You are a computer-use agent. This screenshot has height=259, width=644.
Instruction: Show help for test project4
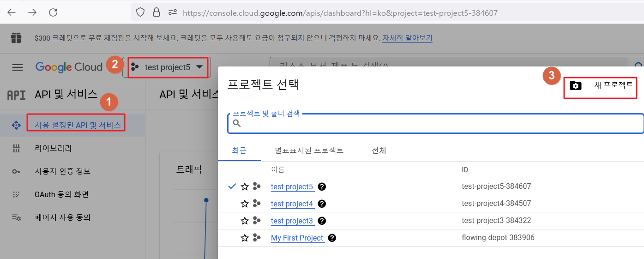pyautogui.click(x=322, y=204)
